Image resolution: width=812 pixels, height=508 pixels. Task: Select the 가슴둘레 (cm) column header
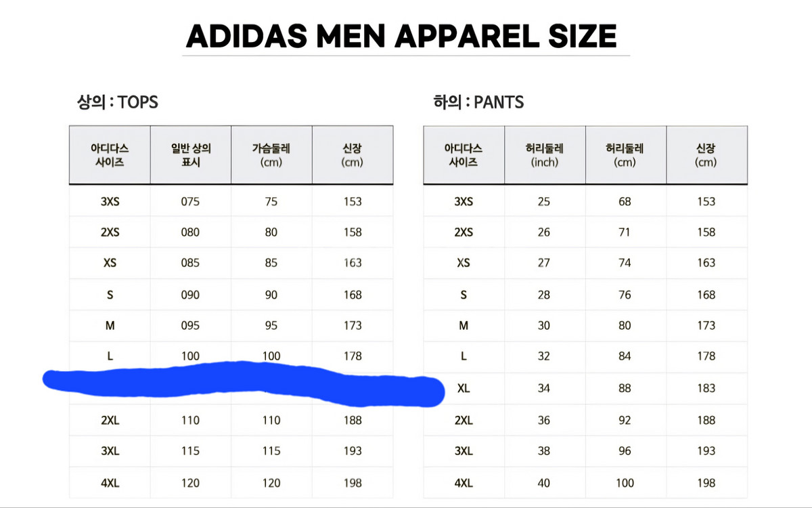(x=271, y=155)
